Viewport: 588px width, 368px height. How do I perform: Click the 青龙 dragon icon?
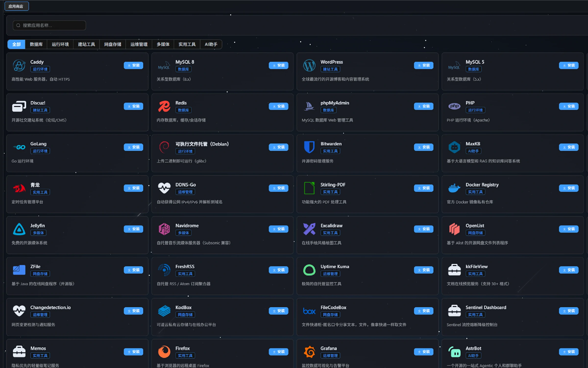pyautogui.click(x=19, y=188)
